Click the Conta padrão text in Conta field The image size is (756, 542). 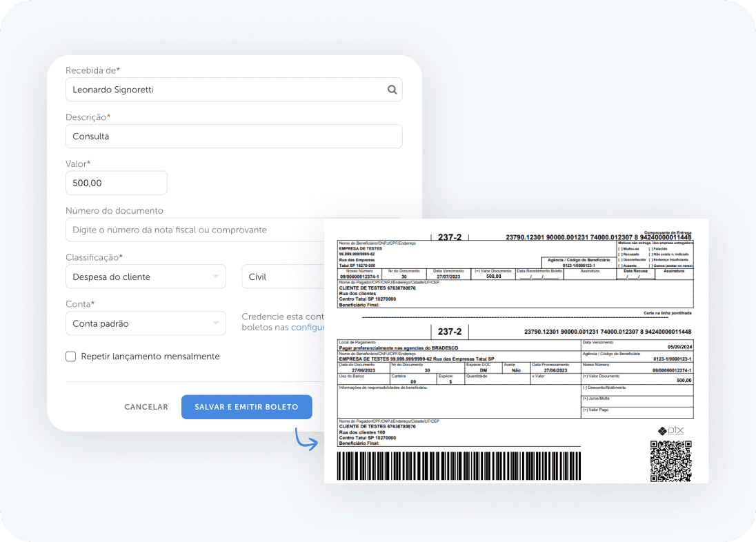pyautogui.click(x=101, y=323)
